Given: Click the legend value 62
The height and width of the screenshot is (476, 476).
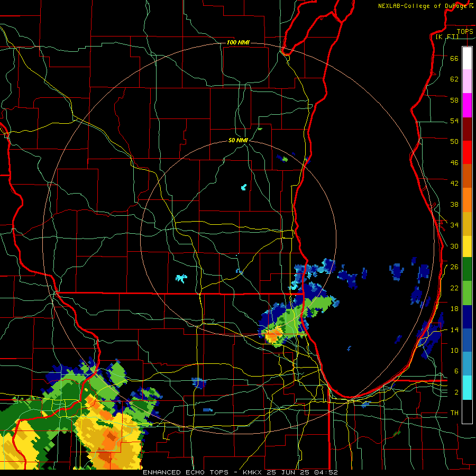Looking at the screenshot, I should tap(454, 79).
